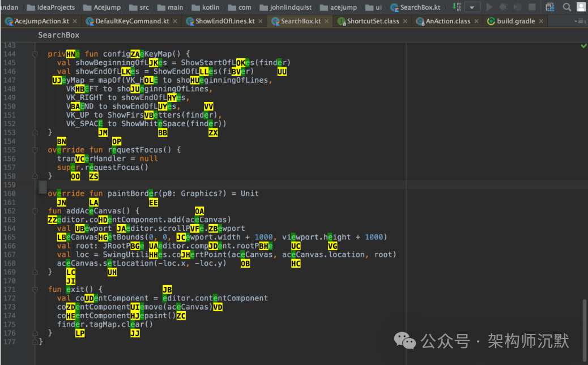Click the SearchBox class breadcrumb label
Screen dimensions: 588x365
58,35
